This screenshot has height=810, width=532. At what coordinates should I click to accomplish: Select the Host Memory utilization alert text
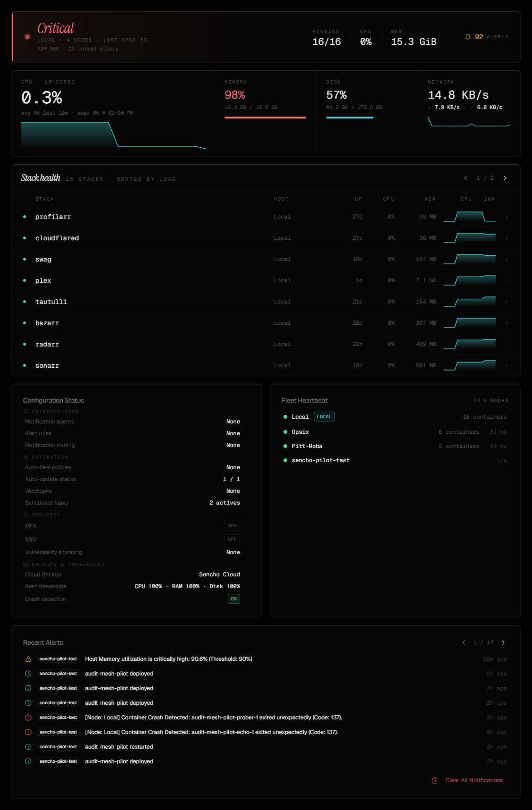point(168,659)
